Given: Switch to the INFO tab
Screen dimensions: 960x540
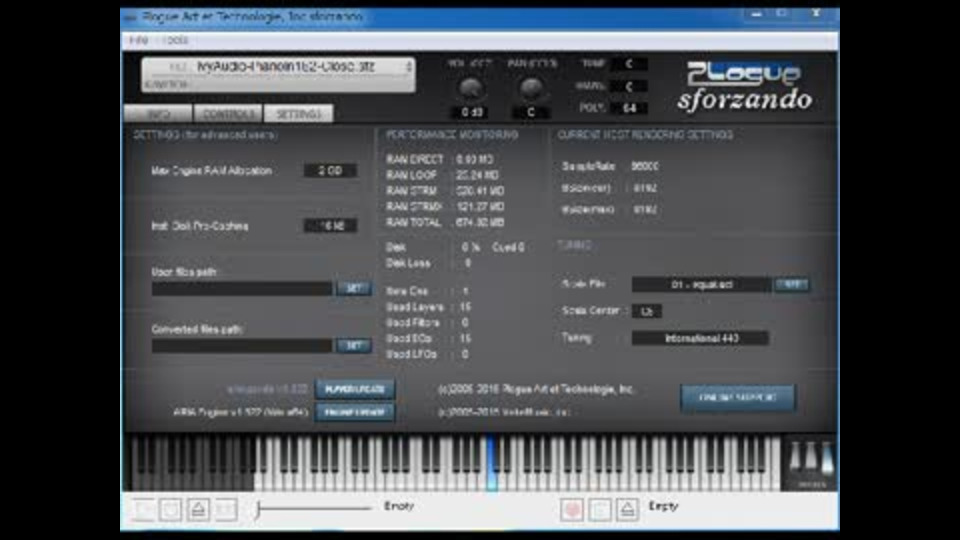Looking at the screenshot, I should pos(158,114).
